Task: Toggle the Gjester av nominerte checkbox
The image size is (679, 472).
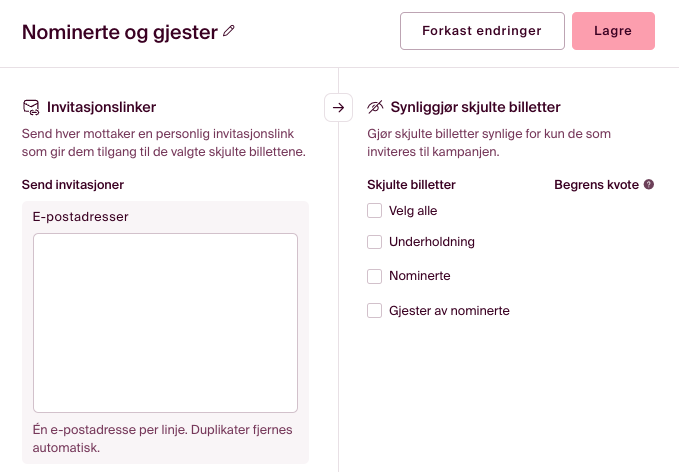Action: pyautogui.click(x=375, y=311)
